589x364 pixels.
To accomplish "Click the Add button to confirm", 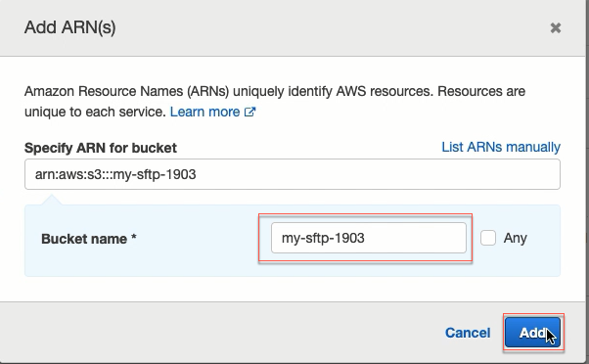I will [532, 333].
